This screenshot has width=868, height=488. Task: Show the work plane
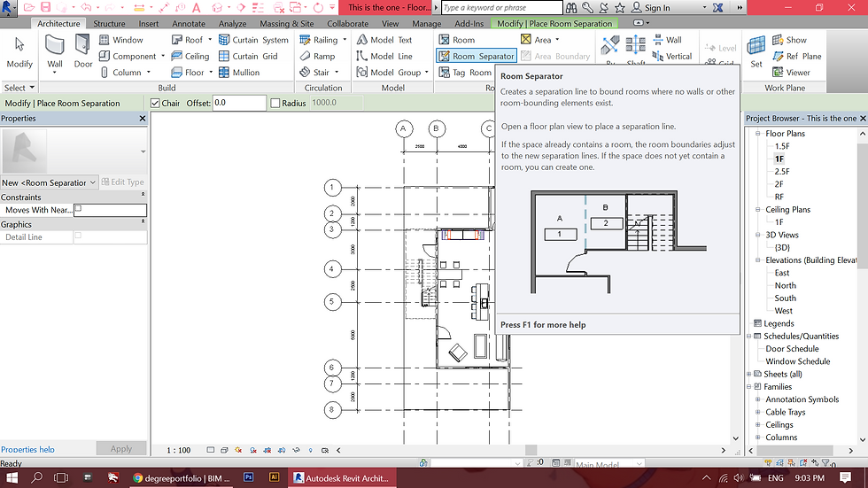click(789, 40)
